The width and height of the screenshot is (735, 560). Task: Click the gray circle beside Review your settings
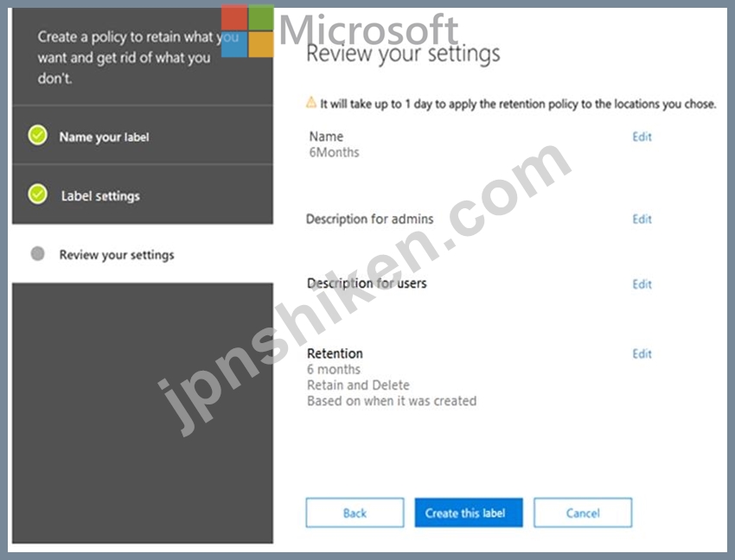(37, 253)
